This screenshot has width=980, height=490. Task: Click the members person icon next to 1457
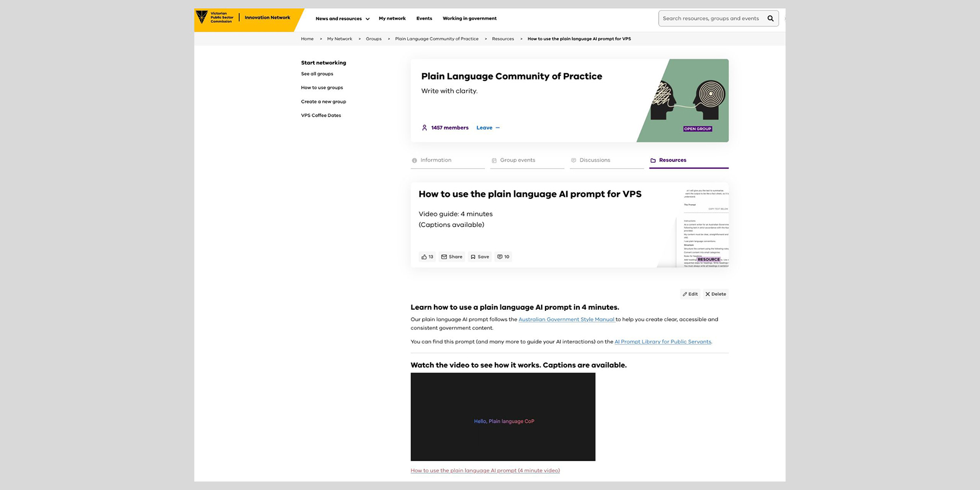(x=424, y=127)
